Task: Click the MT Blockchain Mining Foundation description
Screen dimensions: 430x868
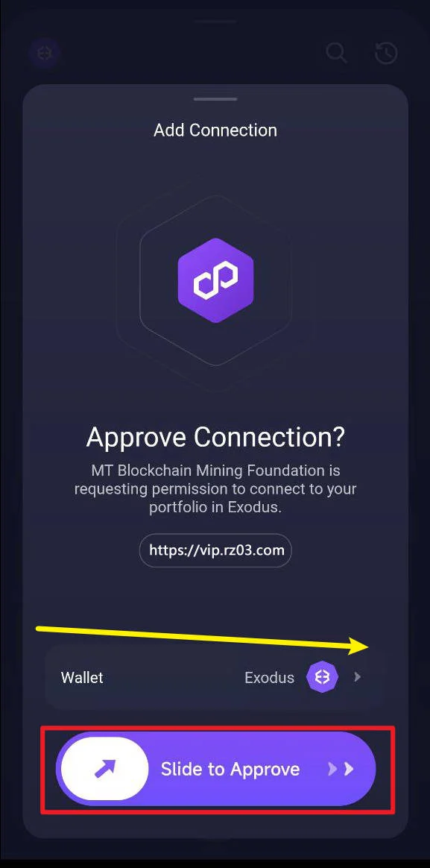Action: click(x=215, y=488)
